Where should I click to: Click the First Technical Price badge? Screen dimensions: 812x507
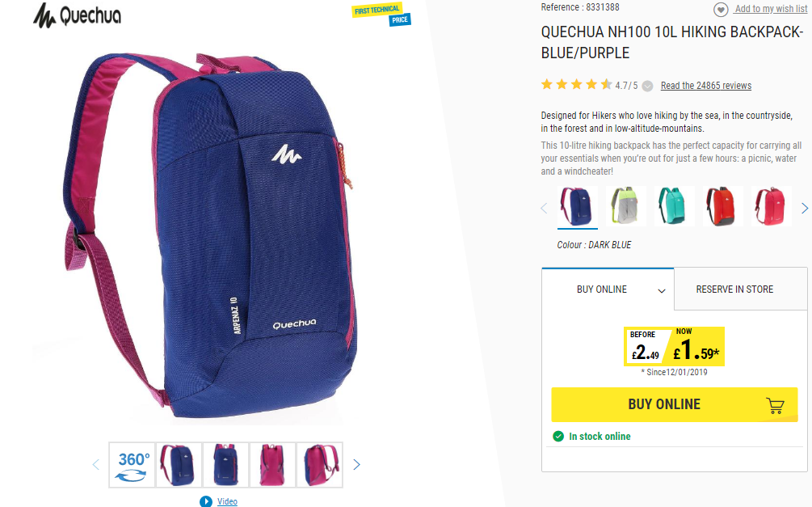(381, 15)
